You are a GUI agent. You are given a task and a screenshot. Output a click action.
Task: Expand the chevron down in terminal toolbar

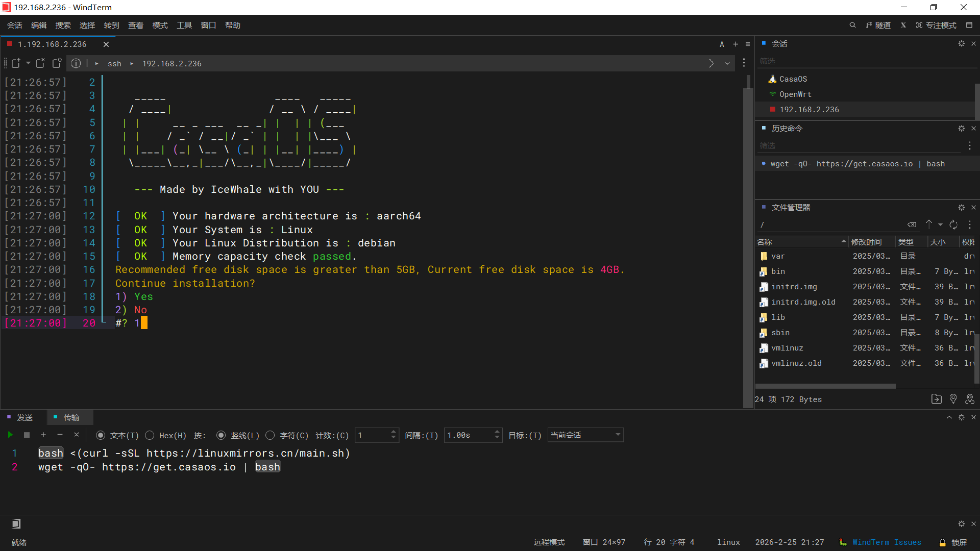(727, 63)
